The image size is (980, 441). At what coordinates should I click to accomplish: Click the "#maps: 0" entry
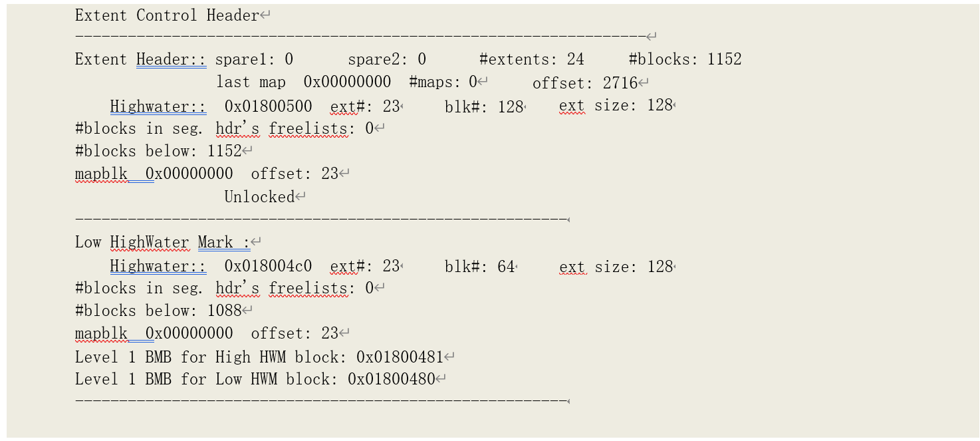[443, 82]
